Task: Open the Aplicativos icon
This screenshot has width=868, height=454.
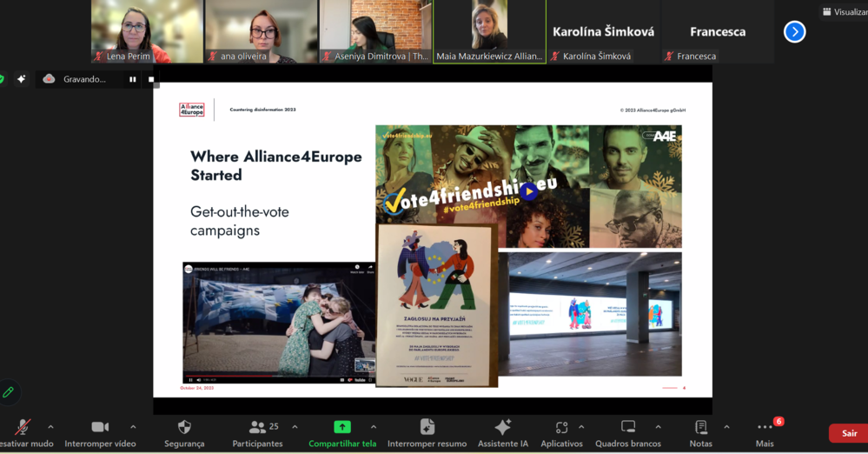Action: tap(561, 427)
